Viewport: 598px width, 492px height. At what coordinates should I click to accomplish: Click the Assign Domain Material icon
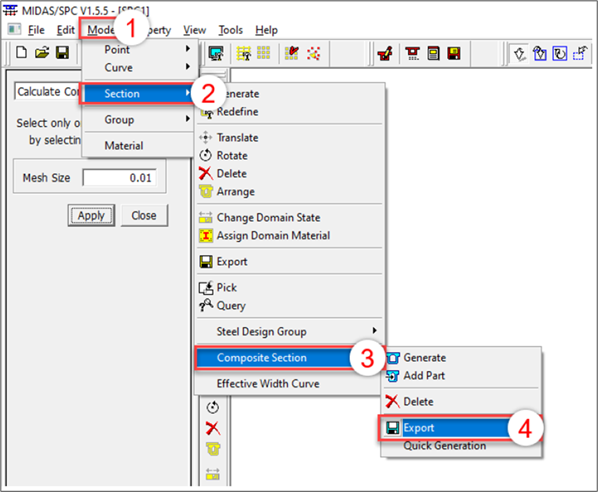coord(206,235)
